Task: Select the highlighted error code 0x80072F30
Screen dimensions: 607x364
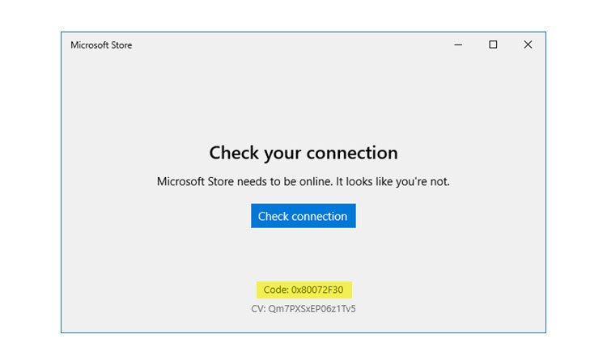Action: click(304, 290)
